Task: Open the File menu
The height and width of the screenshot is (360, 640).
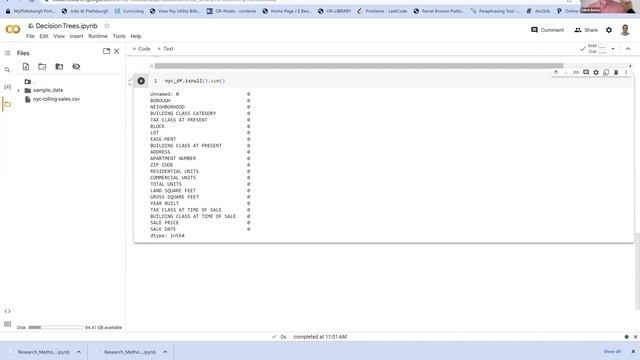Action: click(30, 36)
